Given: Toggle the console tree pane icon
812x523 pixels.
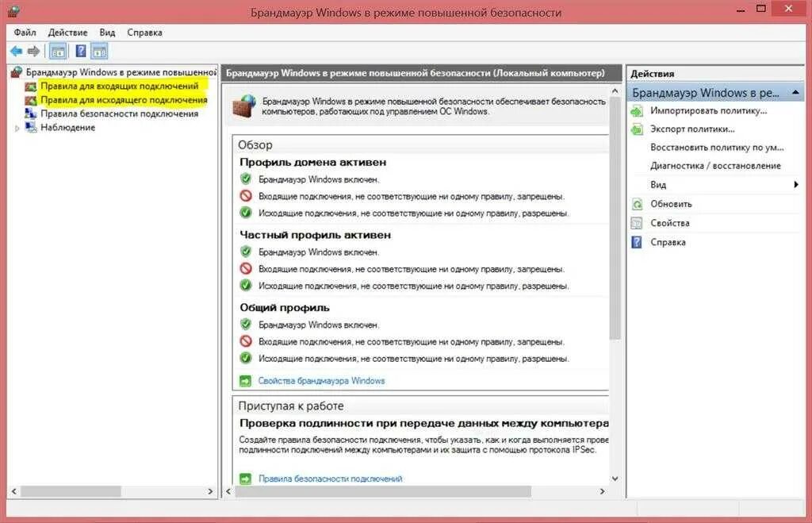Looking at the screenshot, I should click(58, 52).
